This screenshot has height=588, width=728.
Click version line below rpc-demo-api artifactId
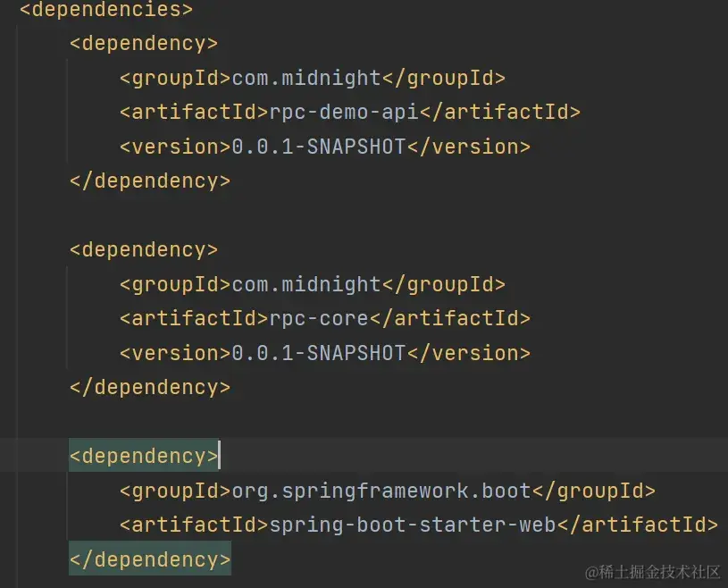coord(325,147)
